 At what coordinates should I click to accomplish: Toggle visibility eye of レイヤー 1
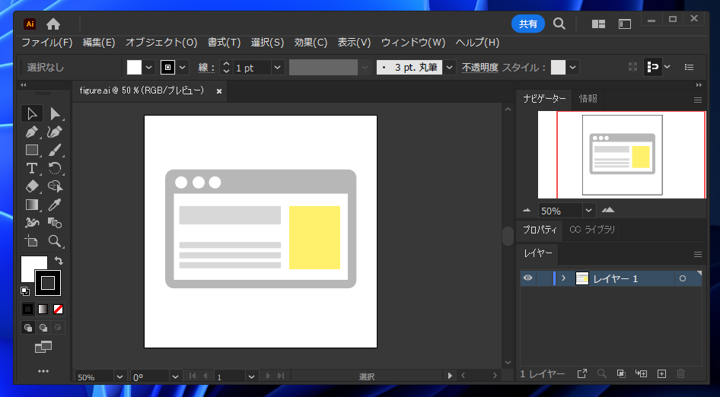tap(528, 278)
